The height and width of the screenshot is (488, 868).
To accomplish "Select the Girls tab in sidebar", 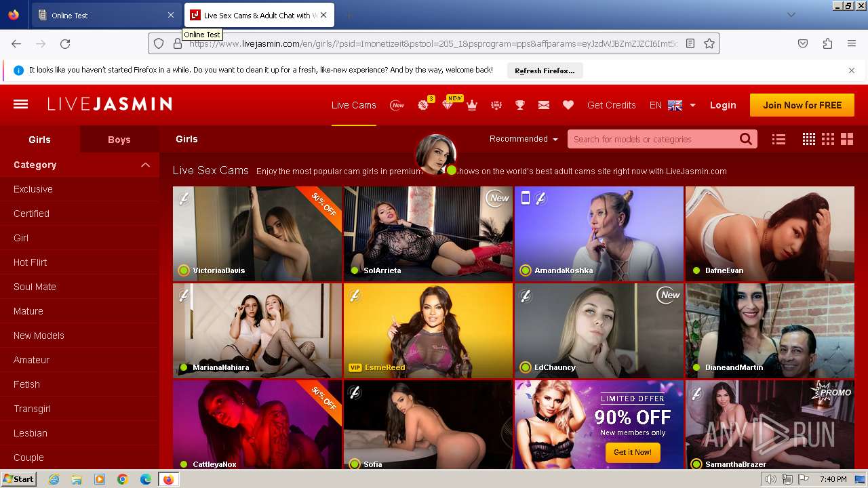I will click(x=39, y=140).
